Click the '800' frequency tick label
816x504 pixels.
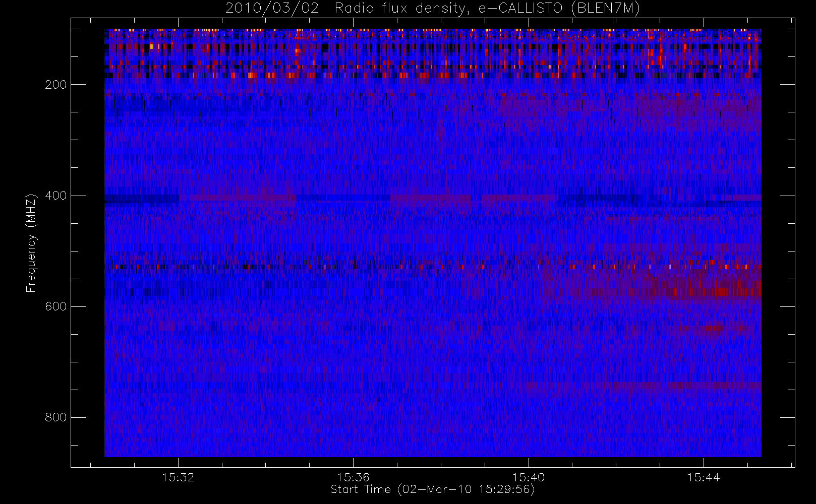click(x=55, y=417)
